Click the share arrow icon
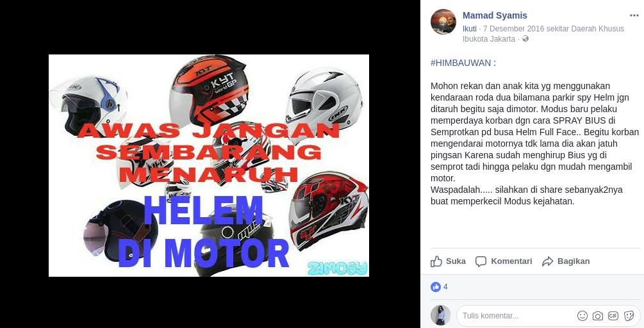644x328 pixels. click(547, 261)
